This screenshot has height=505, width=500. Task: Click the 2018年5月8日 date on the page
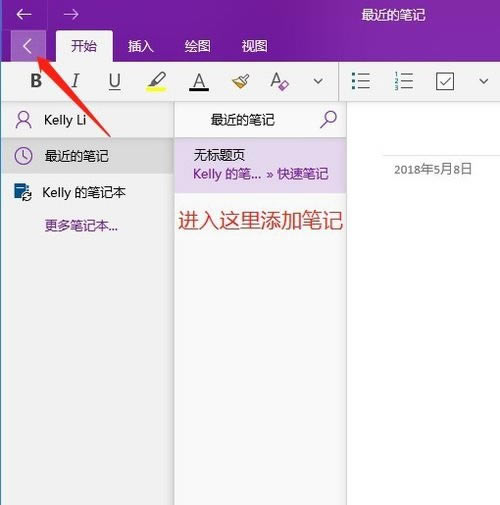433,169
